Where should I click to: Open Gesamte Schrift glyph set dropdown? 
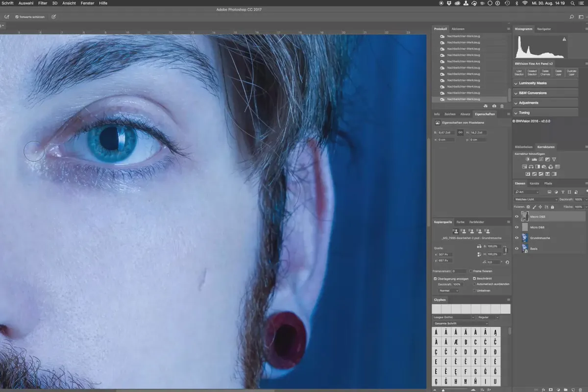click(461, 323)
